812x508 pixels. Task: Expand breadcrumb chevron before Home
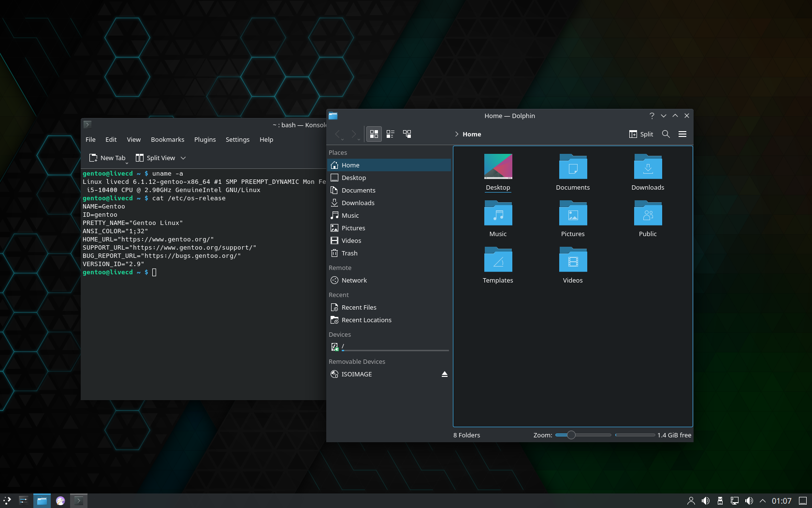click(x=457, y=134)
